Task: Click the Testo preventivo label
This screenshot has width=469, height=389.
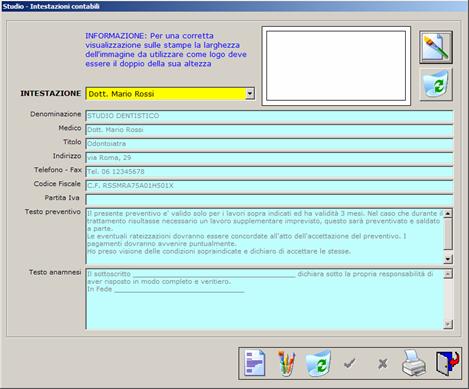Action: point(53,212)
